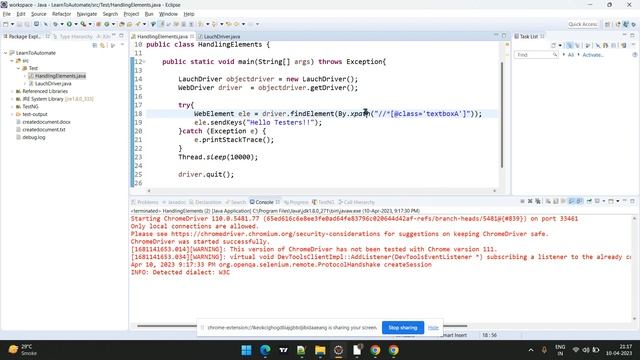Open the File menu
Image resolution: width=640 pixels, height=360 pixels.
7,14
